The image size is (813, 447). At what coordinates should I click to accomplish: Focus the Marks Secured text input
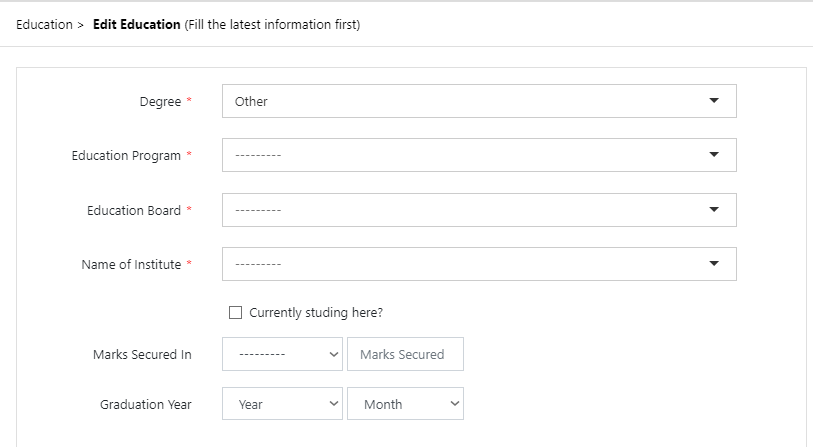pyautogui.click(x=405, y=354)
